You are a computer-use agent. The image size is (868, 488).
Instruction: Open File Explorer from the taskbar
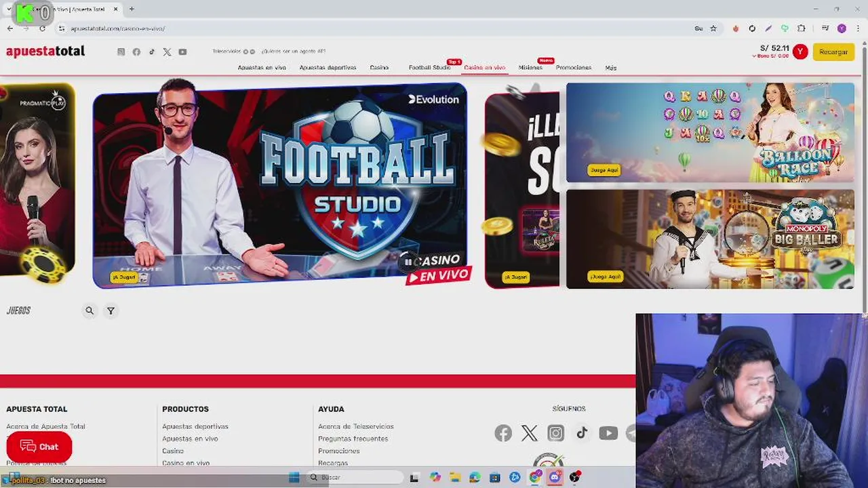click(x=454, y=477)
